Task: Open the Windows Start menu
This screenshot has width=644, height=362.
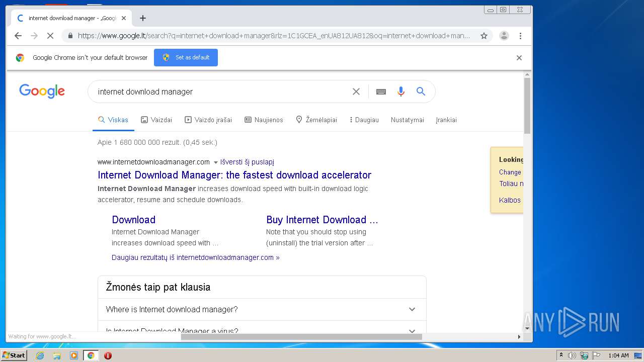Action: (x=14, y=355)
